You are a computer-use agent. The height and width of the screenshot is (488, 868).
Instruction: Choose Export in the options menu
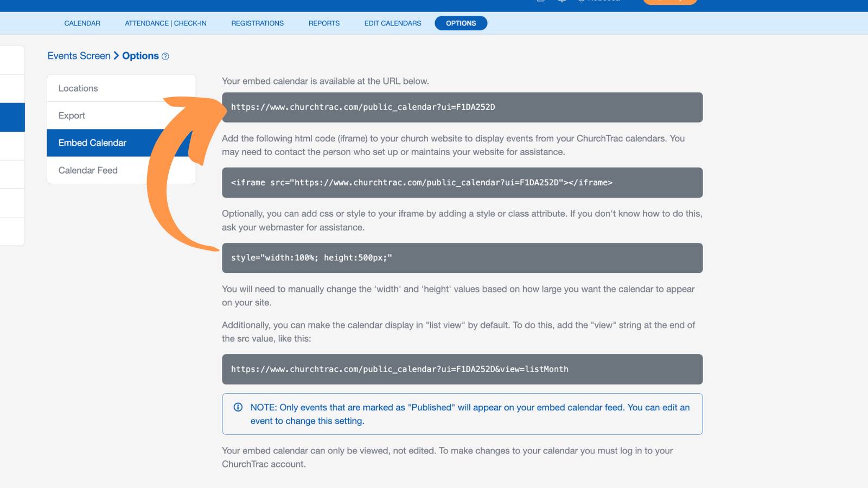[x=122, y=115]
